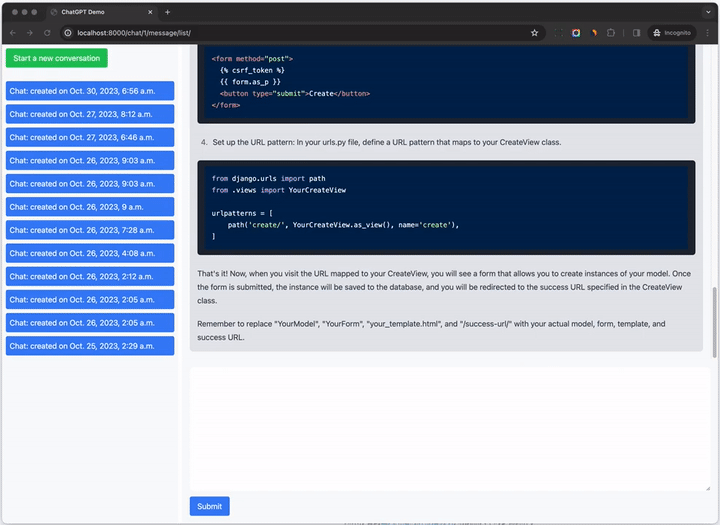Open the colorful square extension icon

click(x=576, y=33)
